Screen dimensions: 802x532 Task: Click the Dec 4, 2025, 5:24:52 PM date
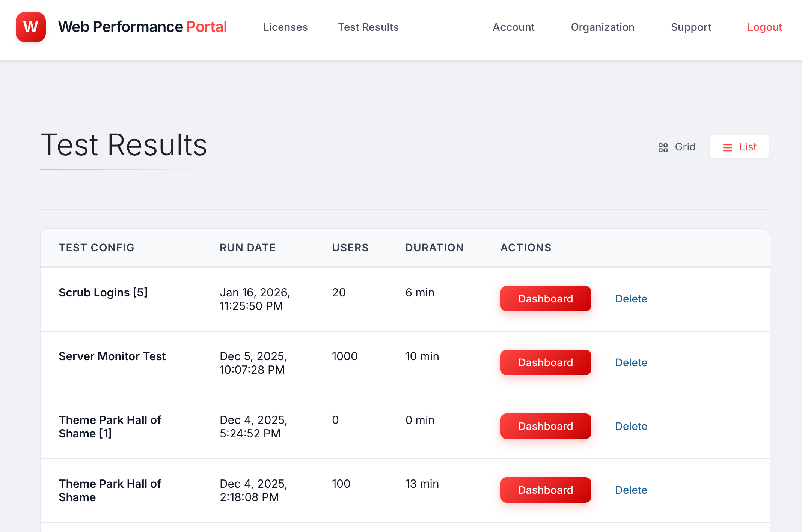click(254, 427)
